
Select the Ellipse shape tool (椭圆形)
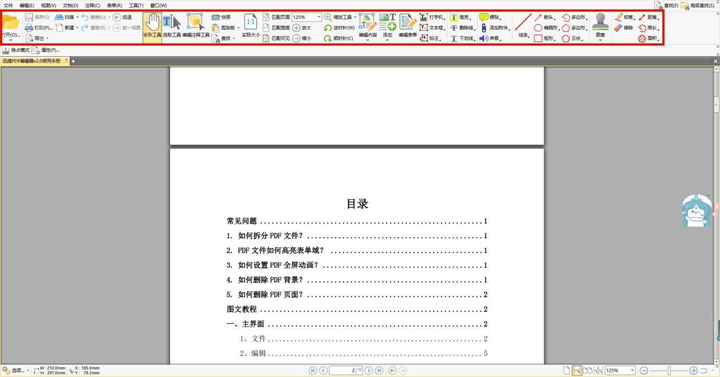click(545, 28)
